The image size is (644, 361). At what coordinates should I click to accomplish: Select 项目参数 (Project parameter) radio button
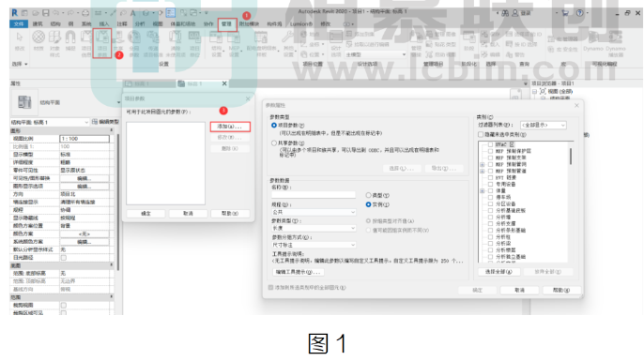pyautogui.click(x=274, y=125)
